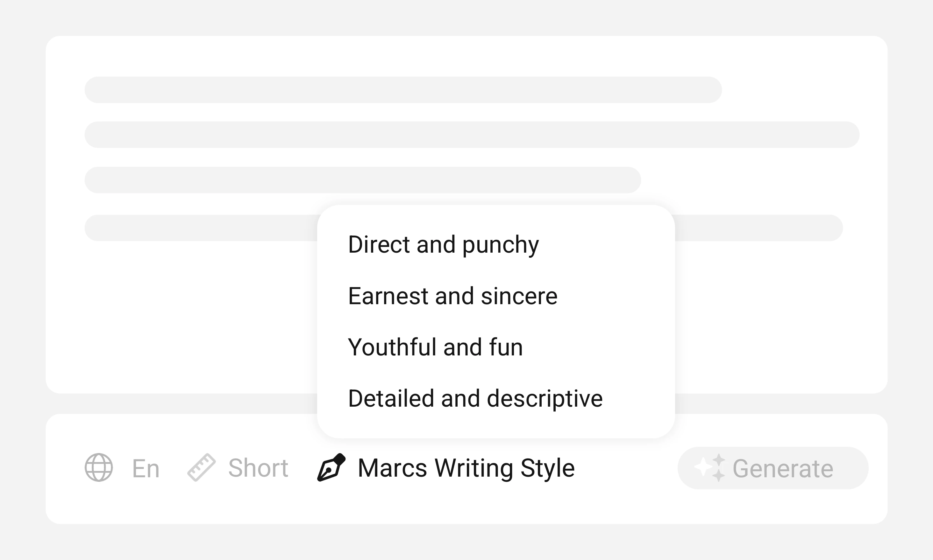
Task: Pick Youthful and fun style
Action: [435, 347]
